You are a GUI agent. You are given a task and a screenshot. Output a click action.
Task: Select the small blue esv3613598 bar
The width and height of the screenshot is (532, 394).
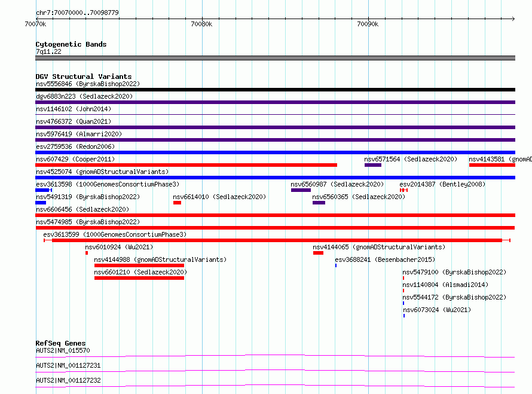[44, 190]
